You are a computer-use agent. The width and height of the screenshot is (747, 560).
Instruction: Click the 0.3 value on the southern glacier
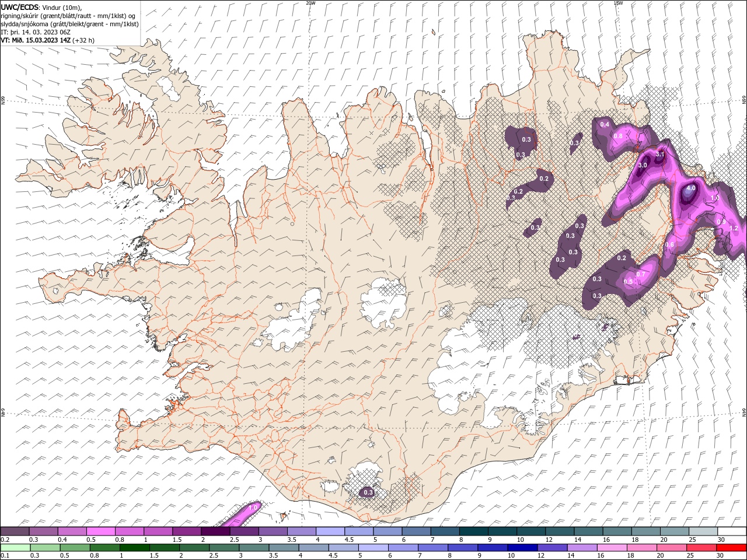tap(368, 492)
